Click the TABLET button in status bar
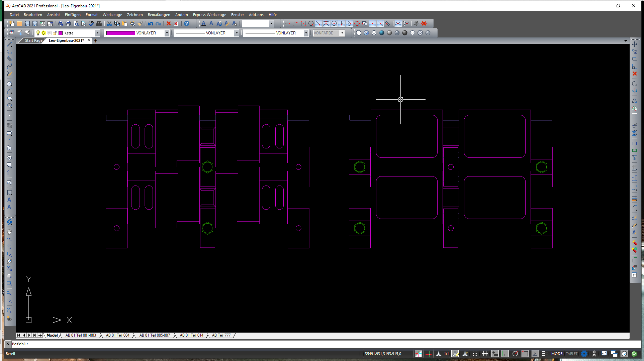Screen dimensions: 644x361 tap(572, 354)
